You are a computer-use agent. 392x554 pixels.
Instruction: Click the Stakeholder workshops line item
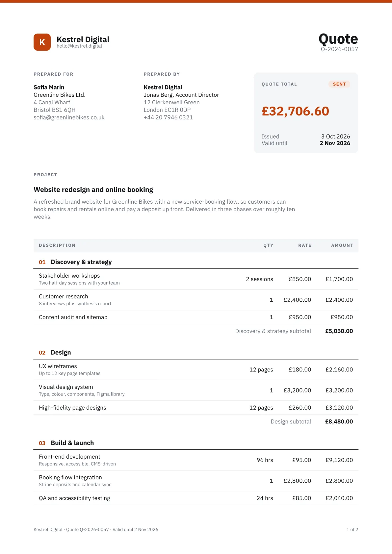coord(196,279)
